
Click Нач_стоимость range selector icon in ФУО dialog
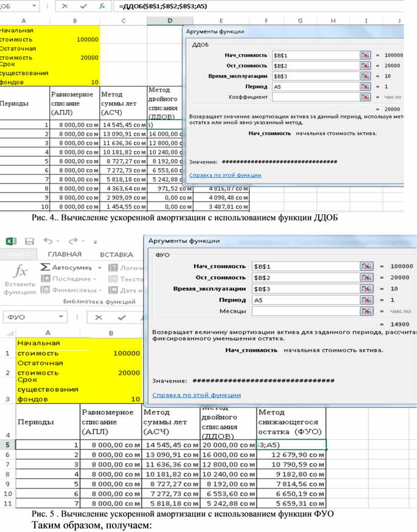[366, 267]
